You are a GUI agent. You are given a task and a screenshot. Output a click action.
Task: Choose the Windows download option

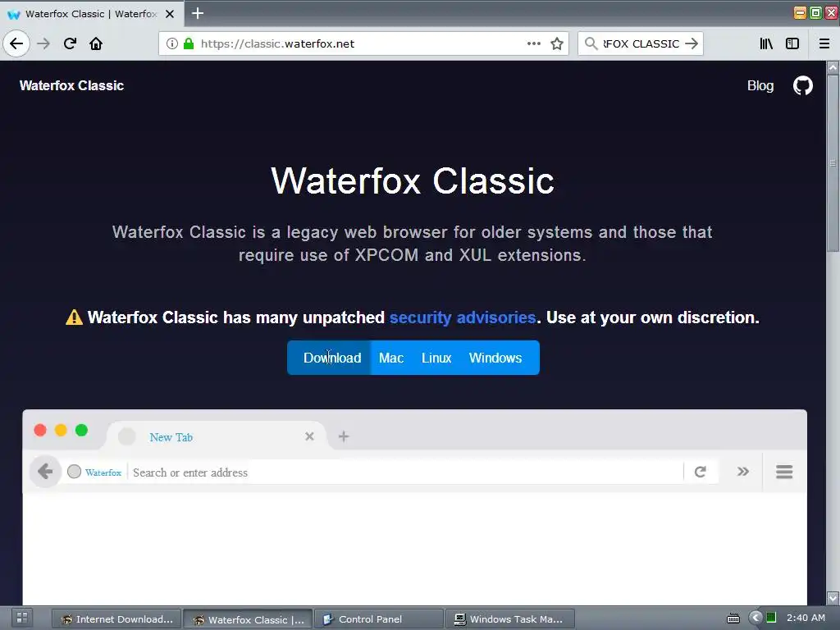(495, 358)
